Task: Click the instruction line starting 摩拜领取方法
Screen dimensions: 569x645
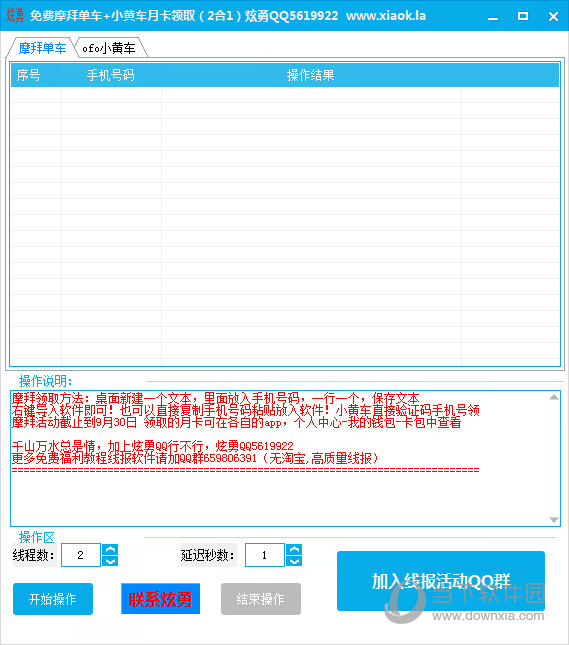Action: pyautogui.click(x=216, y=399)
